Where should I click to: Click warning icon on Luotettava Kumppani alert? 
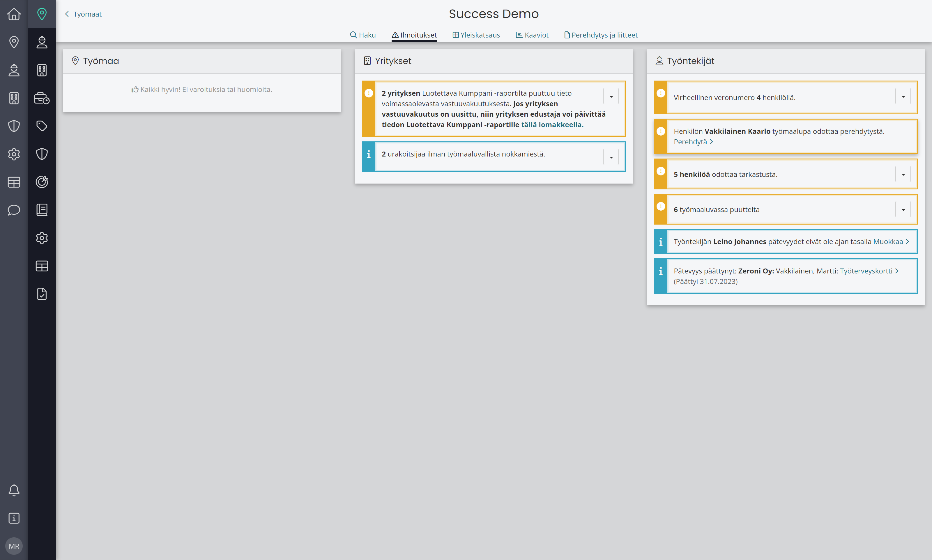(369, 93)
